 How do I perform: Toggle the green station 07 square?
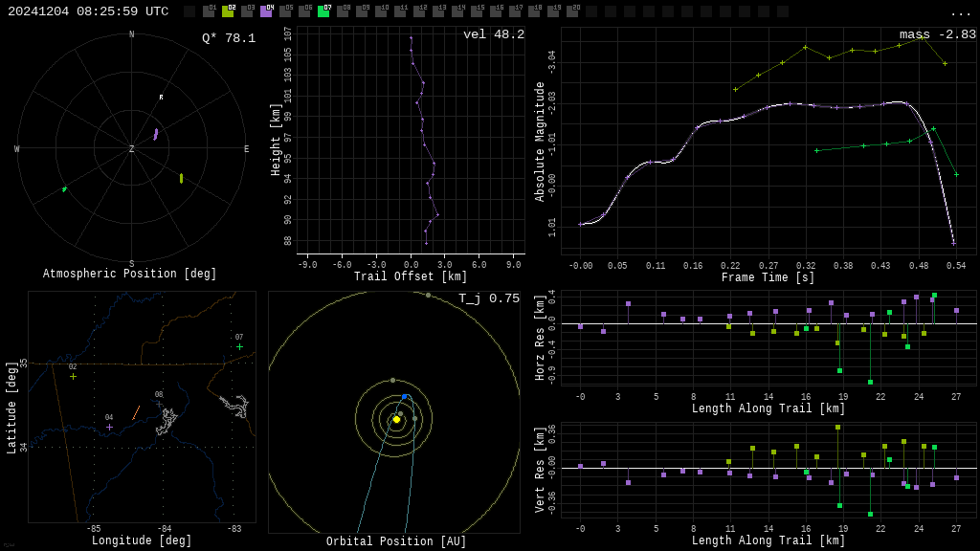323,11
